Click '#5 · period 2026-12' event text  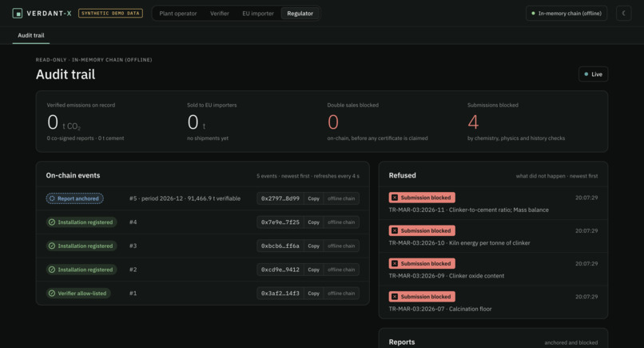click(185, 198)
